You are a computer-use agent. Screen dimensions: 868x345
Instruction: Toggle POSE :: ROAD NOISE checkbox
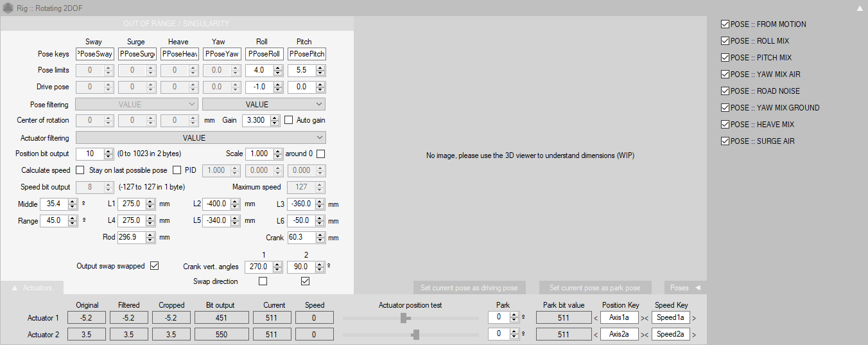click(725, 91)
